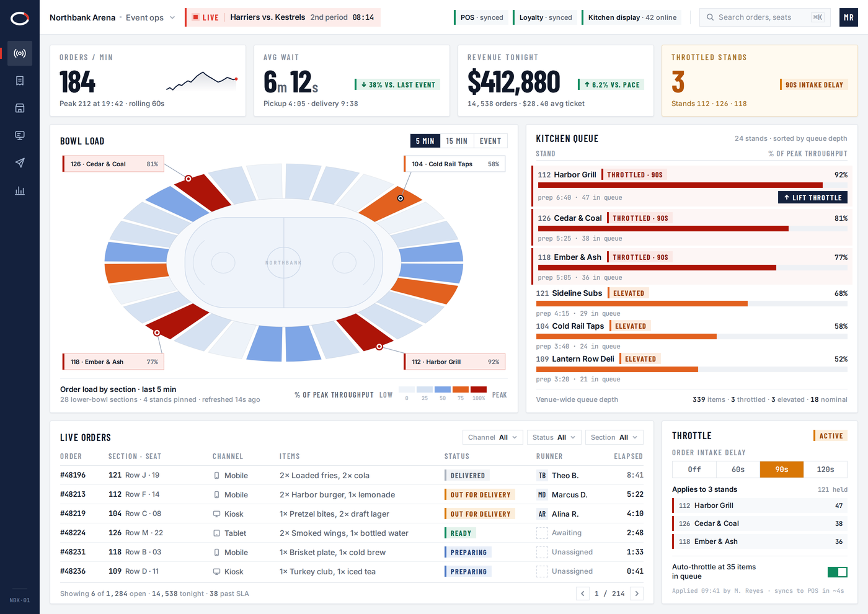Click the search orders, seats input field

(x=765, y=17)
